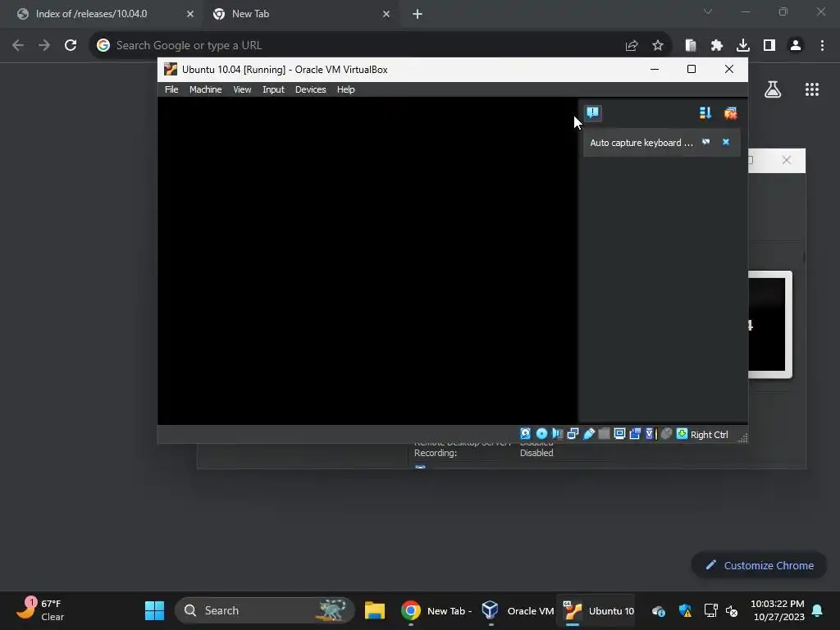Viewport: 840px width, 630px height.
Task: Open the Machine menu
Action: pos(205,89)
